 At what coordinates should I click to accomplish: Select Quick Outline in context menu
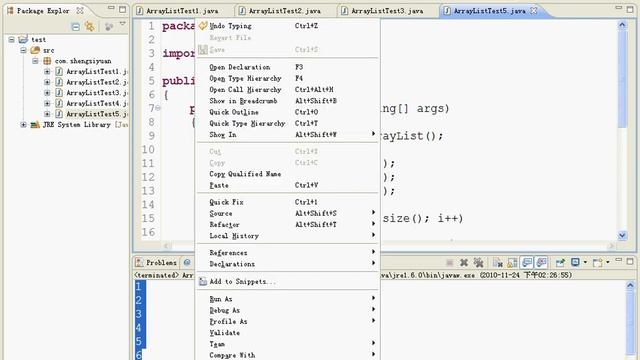coord(288,112)
